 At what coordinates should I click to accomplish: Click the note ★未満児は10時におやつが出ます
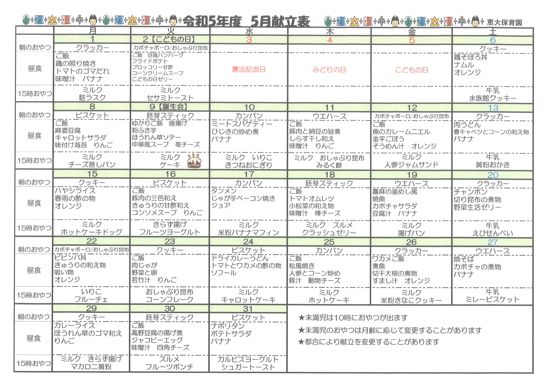coord(353,318)
